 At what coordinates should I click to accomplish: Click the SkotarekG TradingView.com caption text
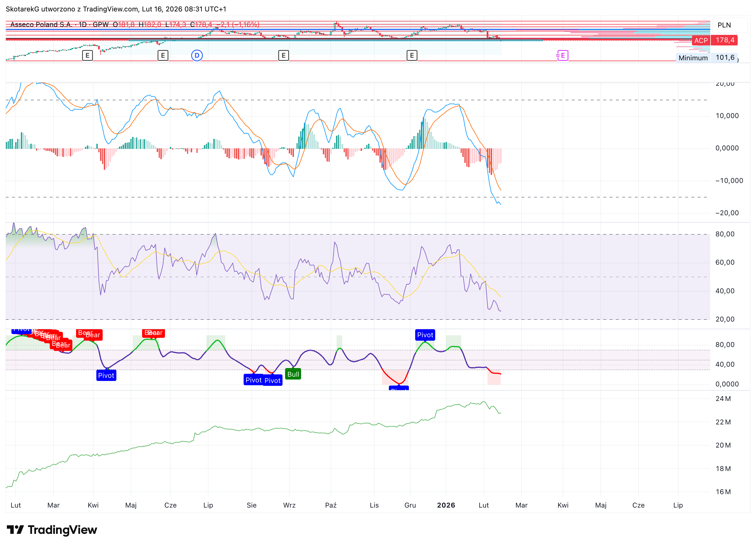(116, 9)
